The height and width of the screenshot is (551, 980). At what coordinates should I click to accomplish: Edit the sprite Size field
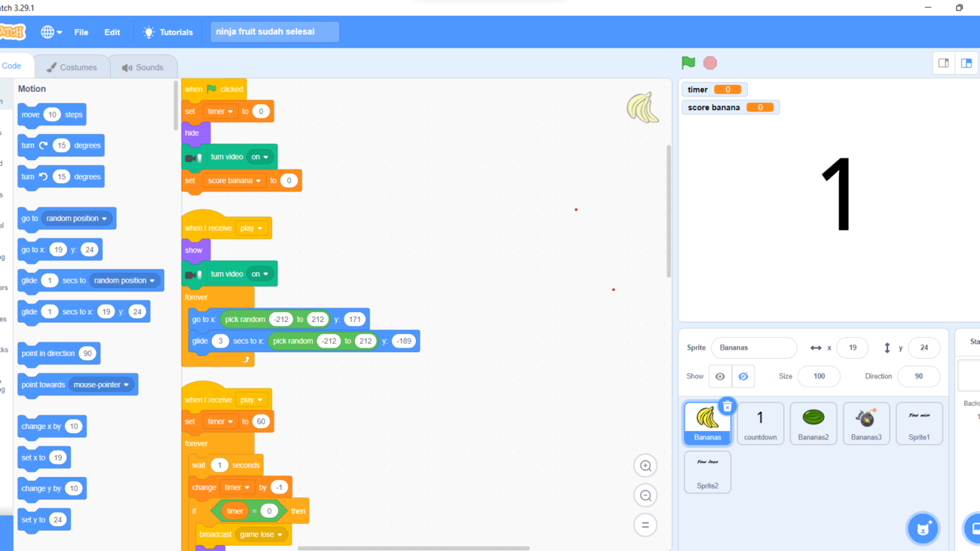pyautogui.click(x=819, y=376)
